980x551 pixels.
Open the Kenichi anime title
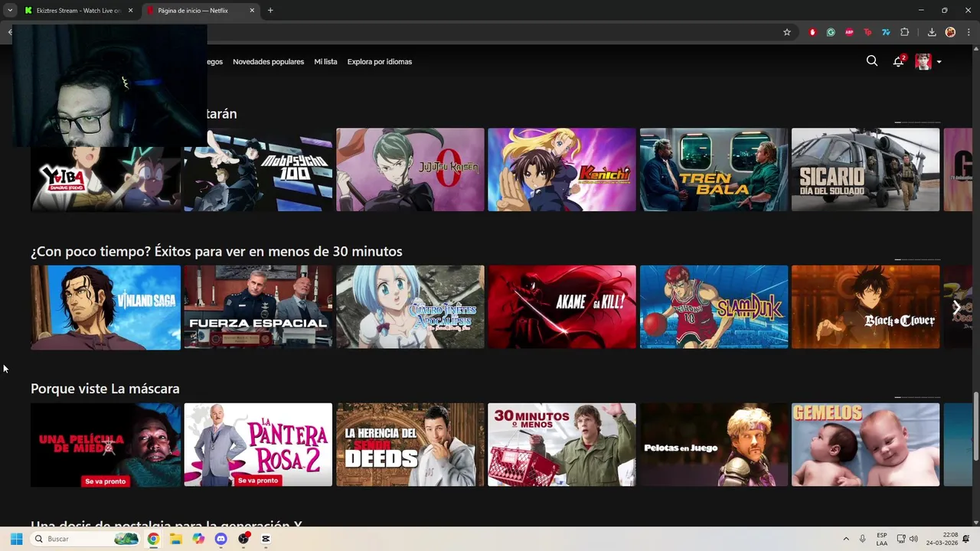tap(562, 170)
